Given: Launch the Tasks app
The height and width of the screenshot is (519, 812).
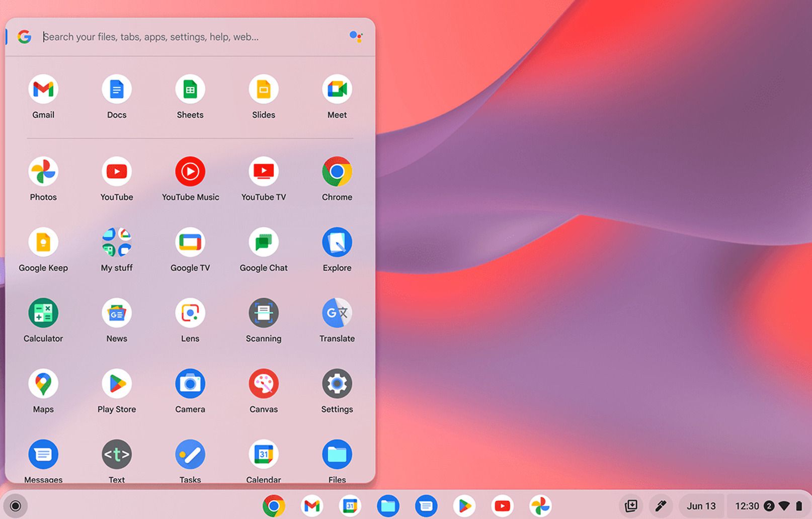Looking at the screenshot, I should tap(190, 455).
